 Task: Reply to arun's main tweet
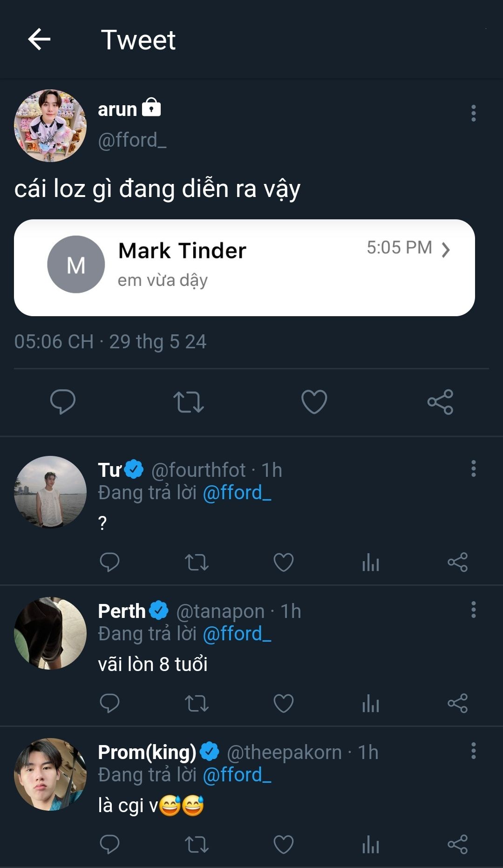coord(63,401)
